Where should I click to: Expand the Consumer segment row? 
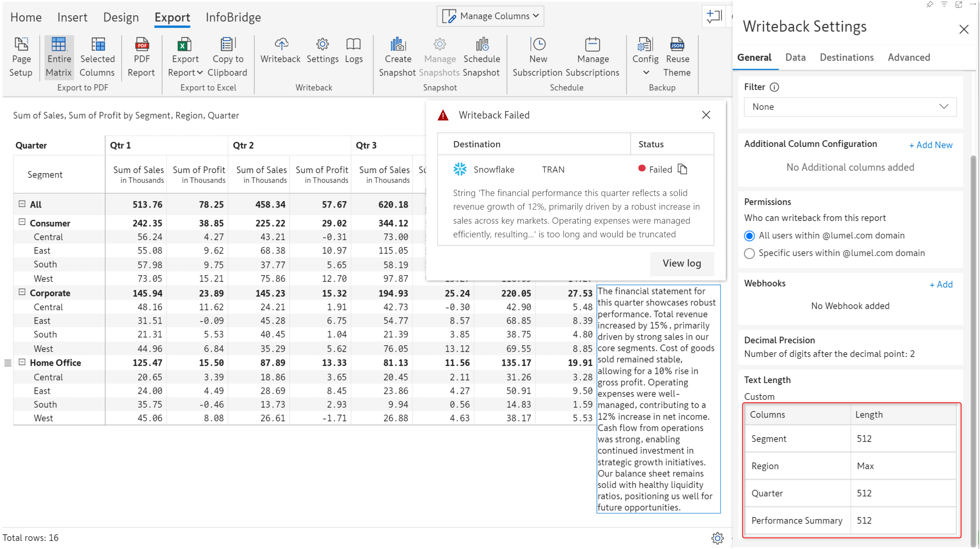22,222
